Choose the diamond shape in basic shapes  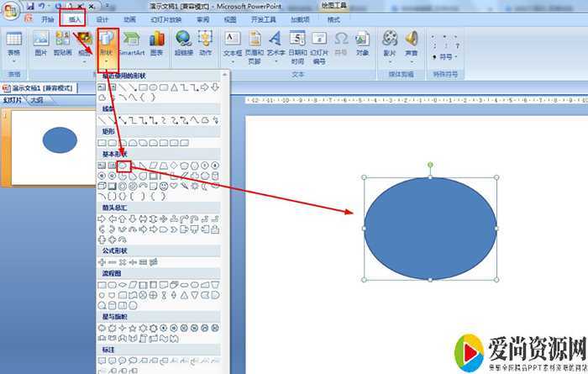174,166
